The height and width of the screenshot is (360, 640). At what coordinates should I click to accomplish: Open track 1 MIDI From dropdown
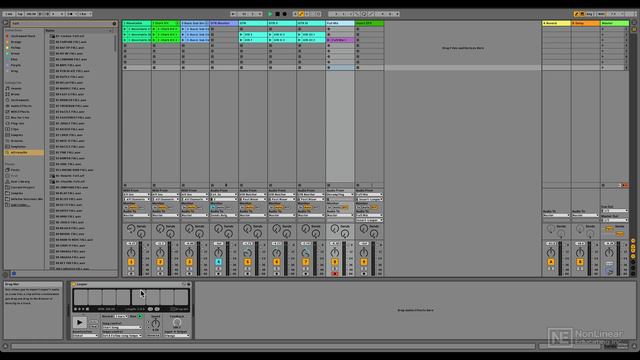point(137,195)
